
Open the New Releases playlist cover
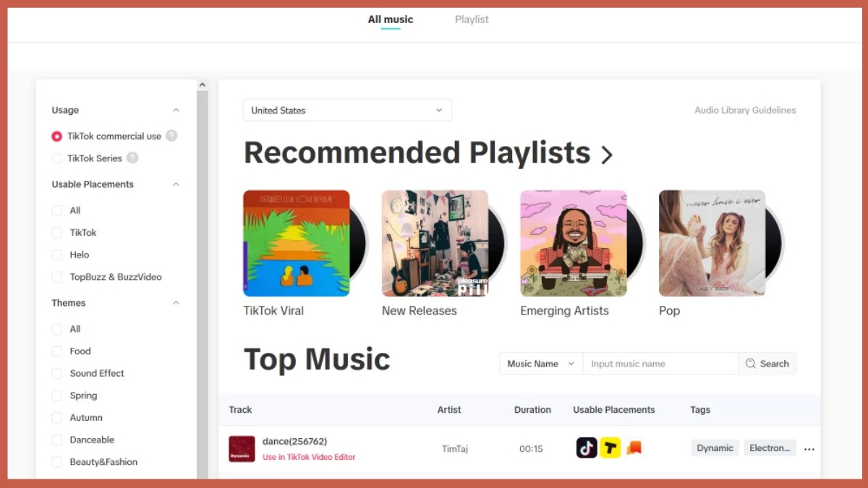coord(435,243)
